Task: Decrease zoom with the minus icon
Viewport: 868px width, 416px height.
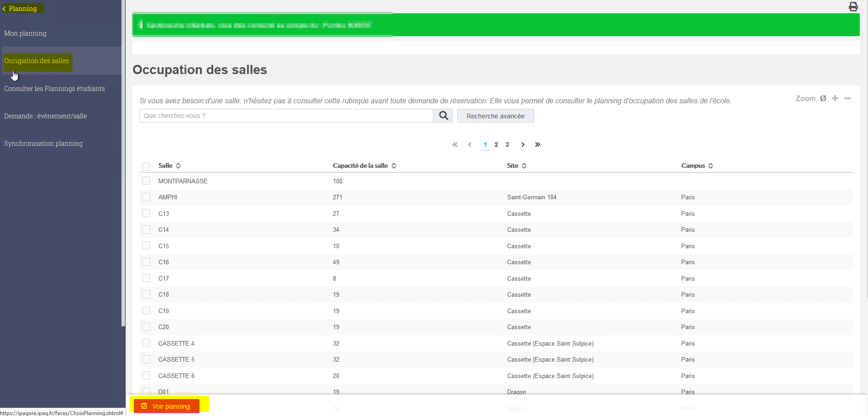Action: [x=847, y=98]
